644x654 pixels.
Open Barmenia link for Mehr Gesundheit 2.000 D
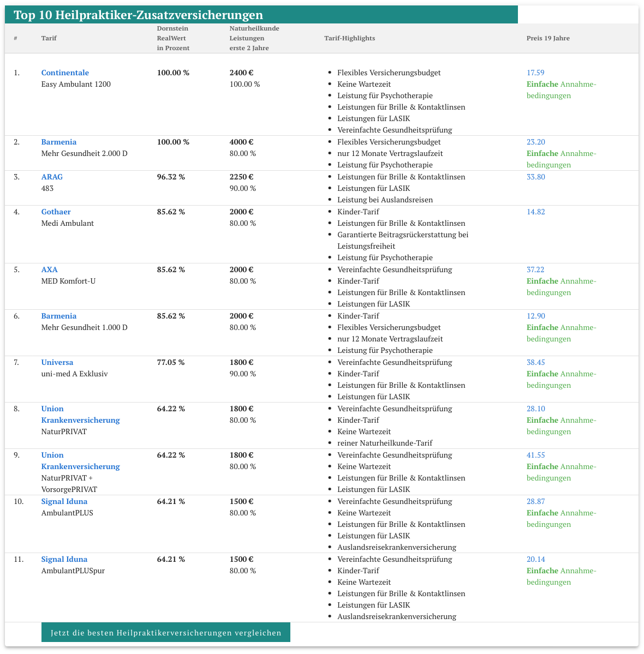(x=59, y=142)
